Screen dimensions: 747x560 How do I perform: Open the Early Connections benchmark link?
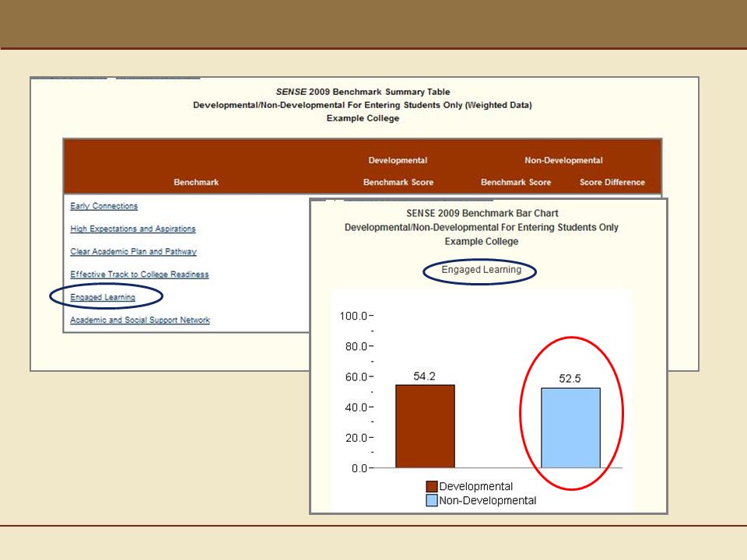103,205
